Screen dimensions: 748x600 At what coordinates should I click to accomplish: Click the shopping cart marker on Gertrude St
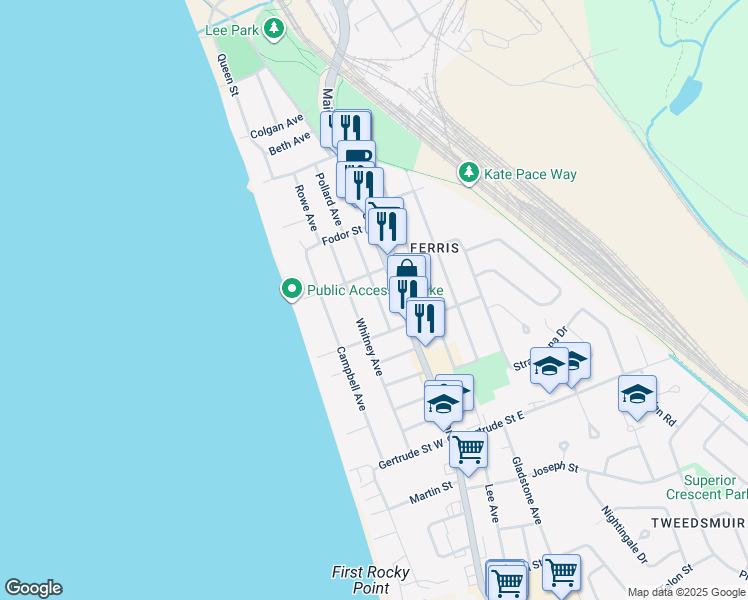pyautogui.click(x=468, y=450)
